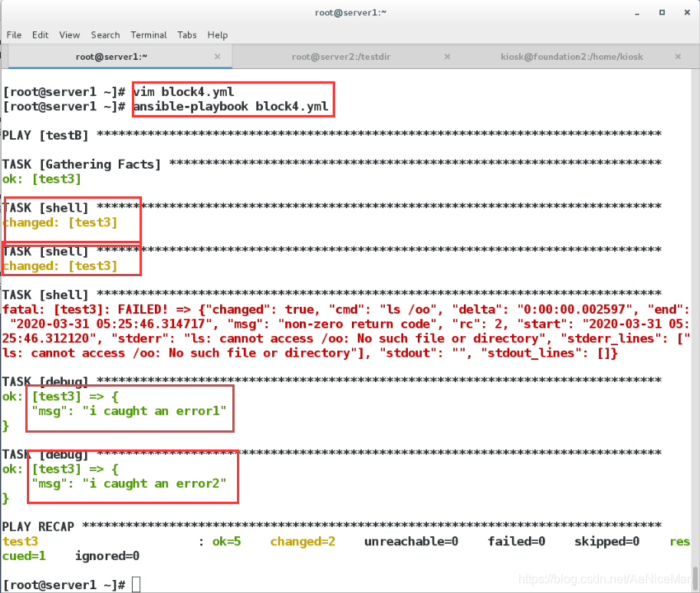
Task: Click the 'i caught an error1' message
Action: pyautogui.click(x=154, y=411)
